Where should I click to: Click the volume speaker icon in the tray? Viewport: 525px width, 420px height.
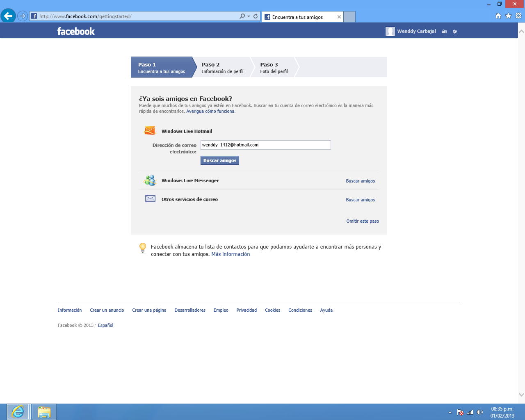pos(480,412)
